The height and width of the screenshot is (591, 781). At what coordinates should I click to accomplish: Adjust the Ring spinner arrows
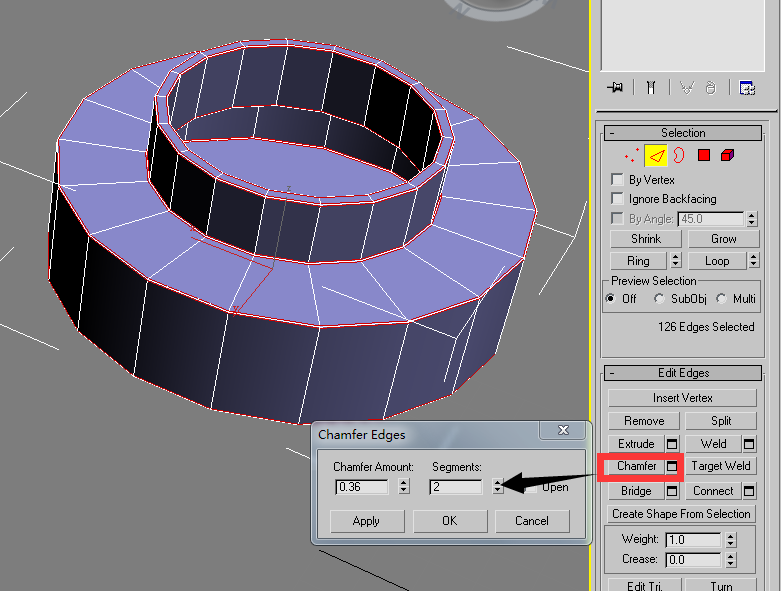click(x=675, y=260)
